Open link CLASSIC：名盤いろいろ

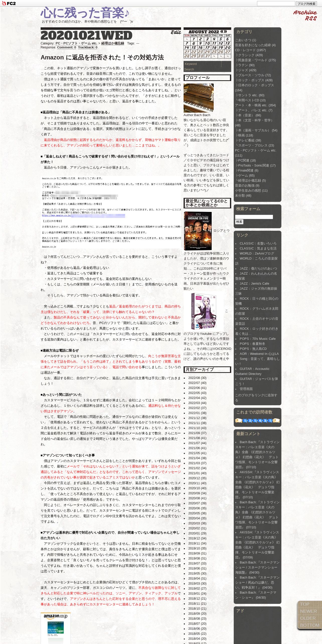click(x=258, y=244)
